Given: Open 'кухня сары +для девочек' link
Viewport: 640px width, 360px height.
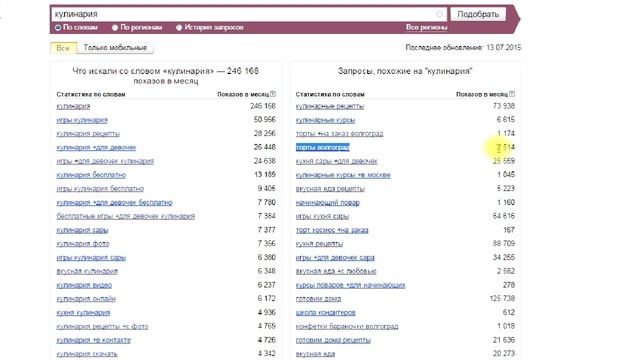Looking at the screenshot, I should (337, 161).
